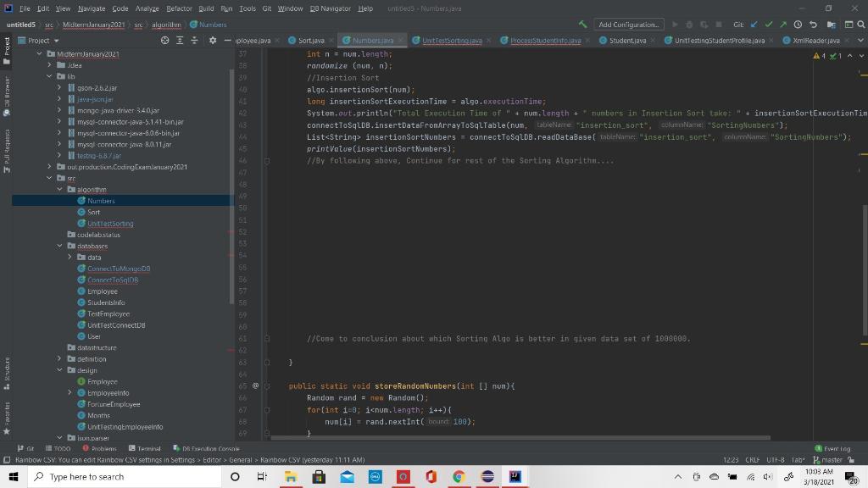This screenshot has height=488, width=868.
Task: Click the Locate File crosshair icon
Action: point(165,40)
